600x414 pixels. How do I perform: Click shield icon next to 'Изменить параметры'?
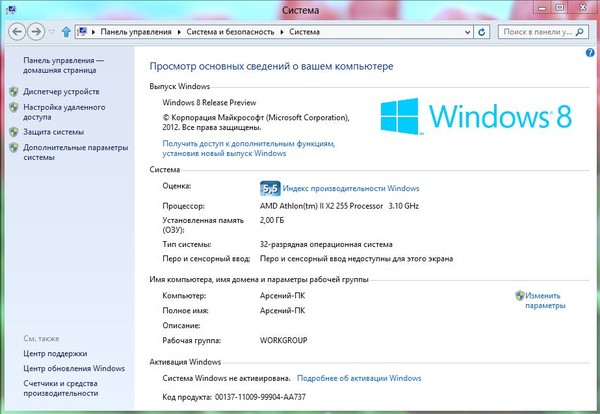click(520, 295)
